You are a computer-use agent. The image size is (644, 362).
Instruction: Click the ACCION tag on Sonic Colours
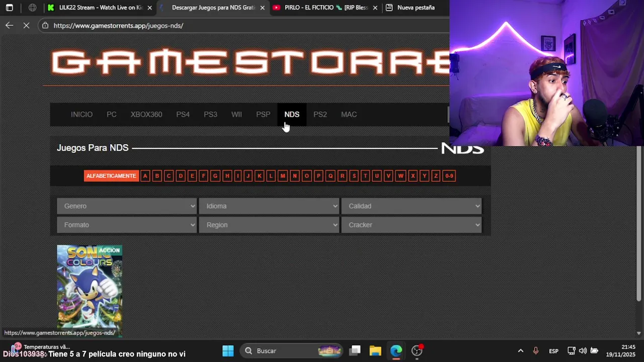coord(109,250)
